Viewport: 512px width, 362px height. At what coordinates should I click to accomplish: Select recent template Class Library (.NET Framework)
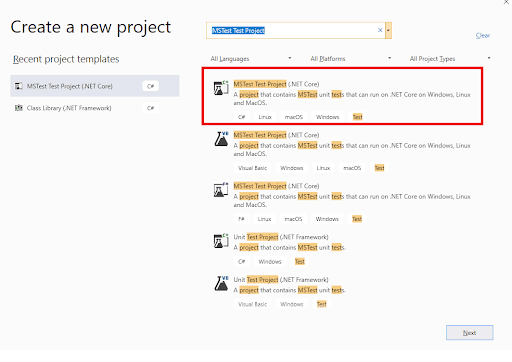coord(95,108)
